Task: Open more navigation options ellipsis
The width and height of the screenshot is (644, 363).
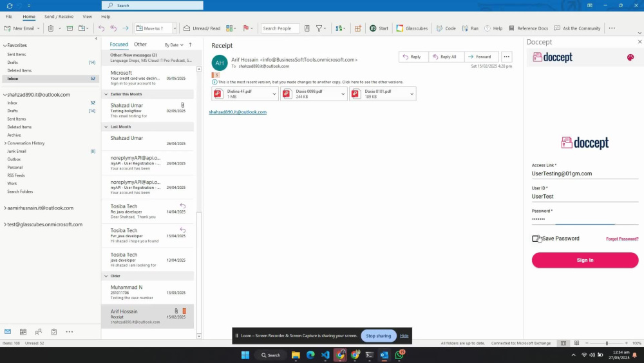Action: 70,332
